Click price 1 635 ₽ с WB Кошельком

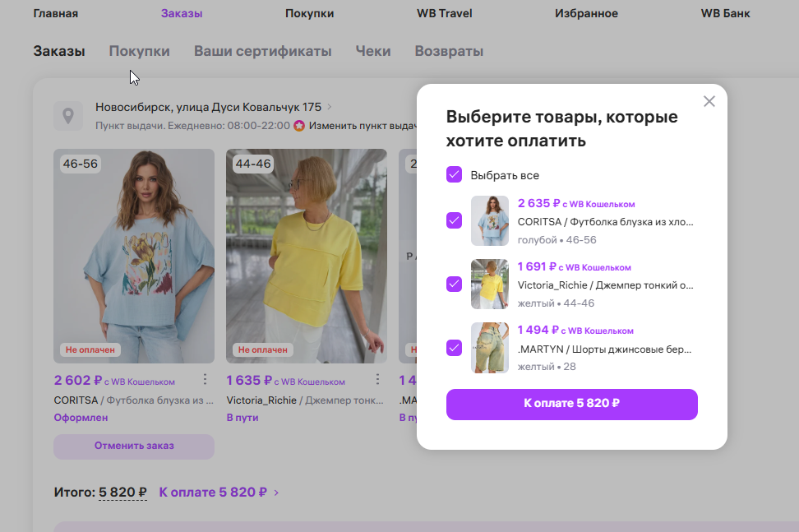pyautogui.click(x=285, y=381)
